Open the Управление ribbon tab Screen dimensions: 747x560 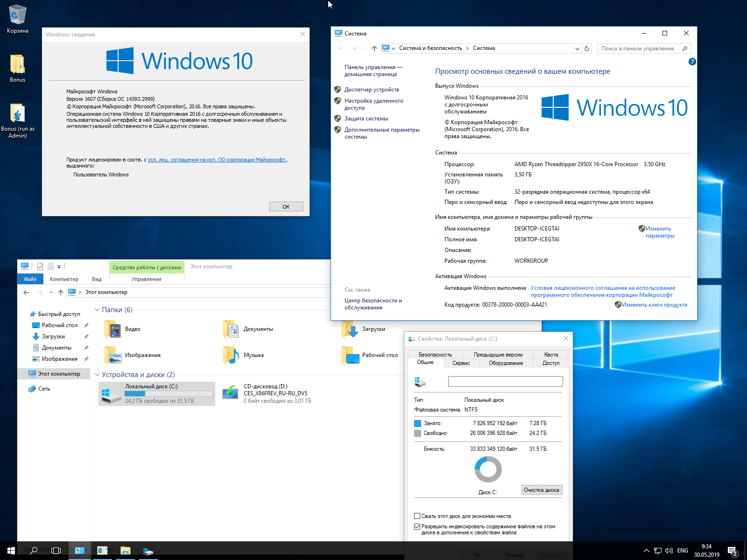point(147,279)
